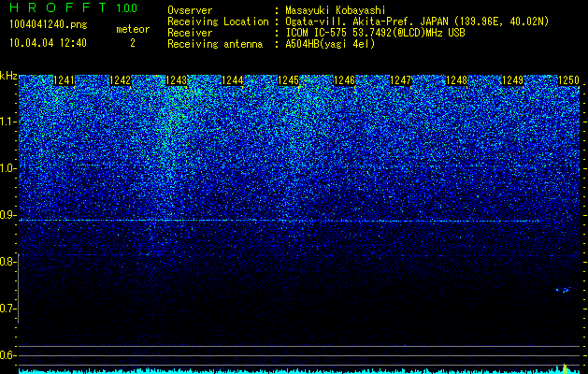Click the yellow spike in the bottom power graph
588x374 pixels.
pos(565,368)
